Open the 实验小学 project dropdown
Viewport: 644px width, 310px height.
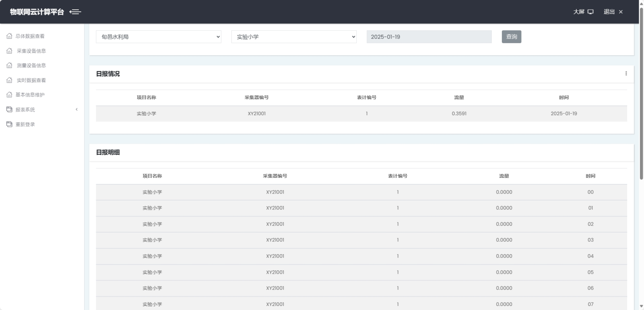pyautogui.click(x=294, y=37)
